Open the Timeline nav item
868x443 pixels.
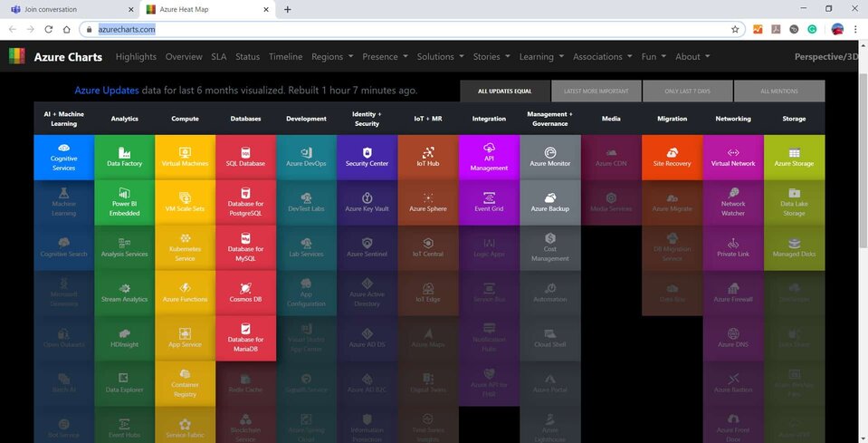[x=286, y=56]
